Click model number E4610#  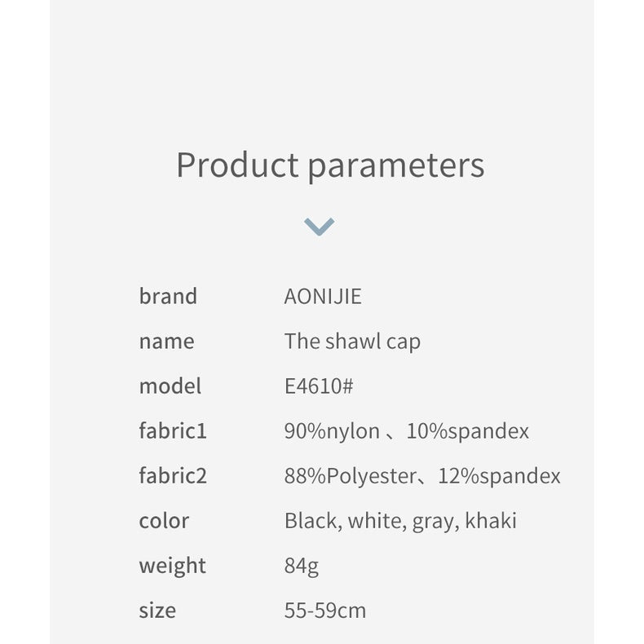click(319, 386)
